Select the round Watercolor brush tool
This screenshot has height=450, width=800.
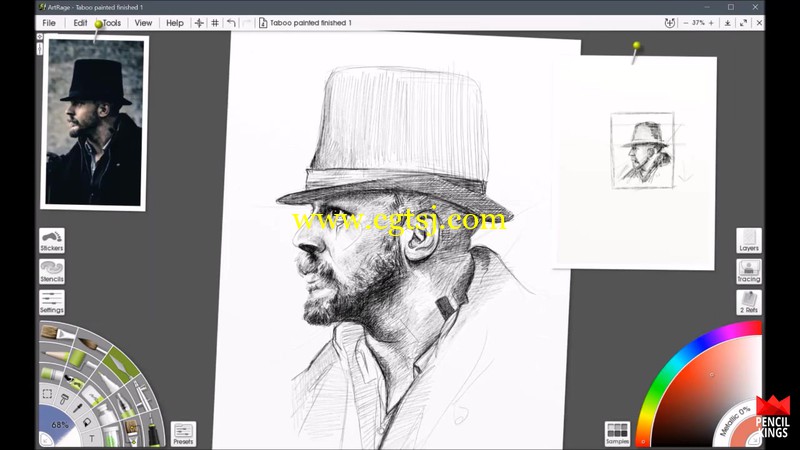coord(92,345)
